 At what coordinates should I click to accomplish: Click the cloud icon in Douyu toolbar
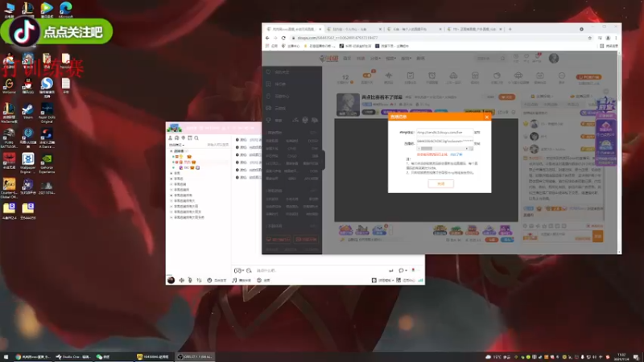pos(453,77)
